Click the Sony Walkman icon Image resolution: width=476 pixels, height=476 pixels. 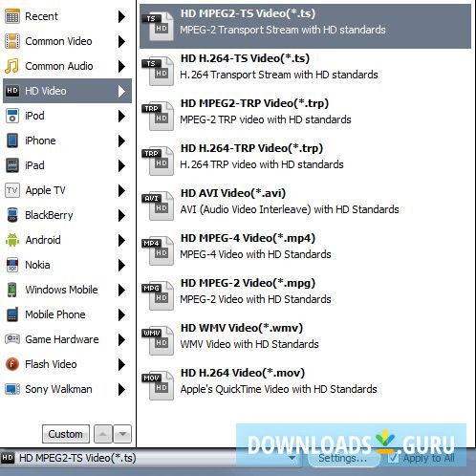tap(12, 389)
